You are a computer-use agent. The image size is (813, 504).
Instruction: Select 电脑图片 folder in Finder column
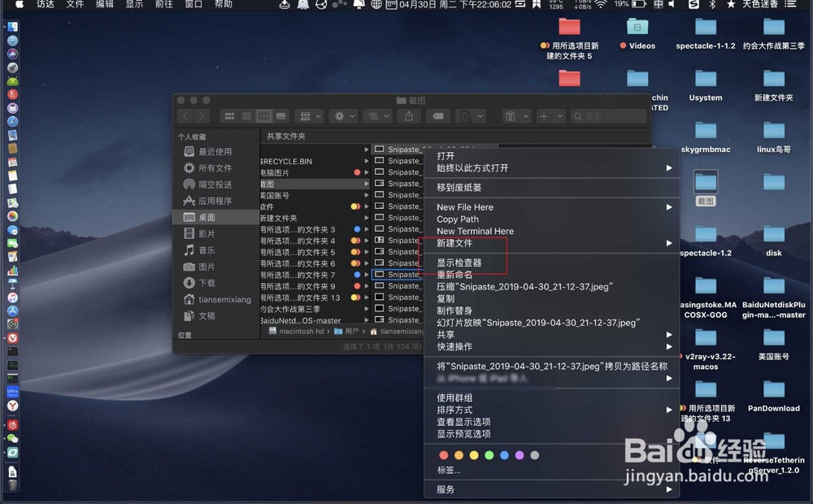[x=315, y=172]
